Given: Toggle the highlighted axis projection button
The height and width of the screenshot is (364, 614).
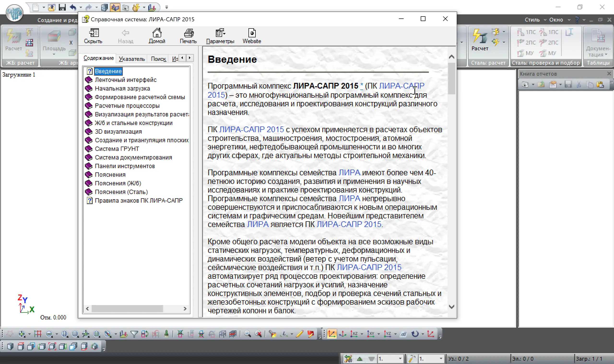Looking at the screenshot, I should (331, 334).
